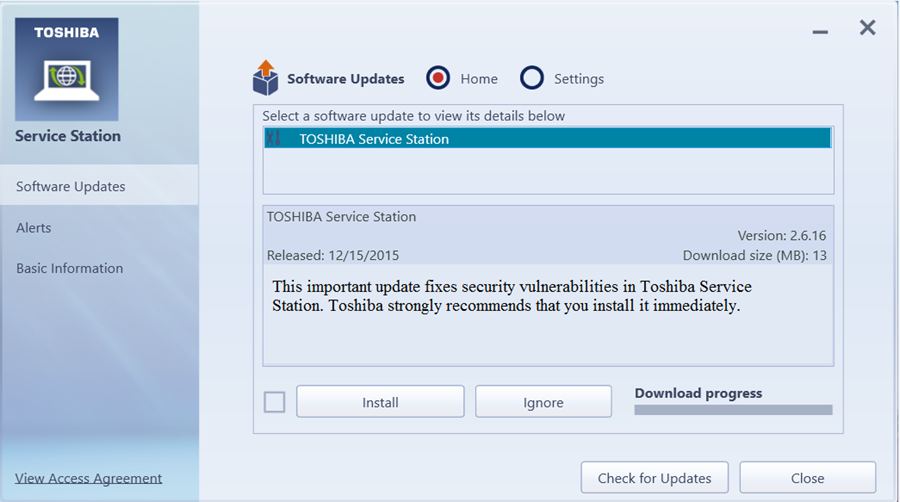Click the Download progress bar
900x502 pixels.
tap(733, 410)
